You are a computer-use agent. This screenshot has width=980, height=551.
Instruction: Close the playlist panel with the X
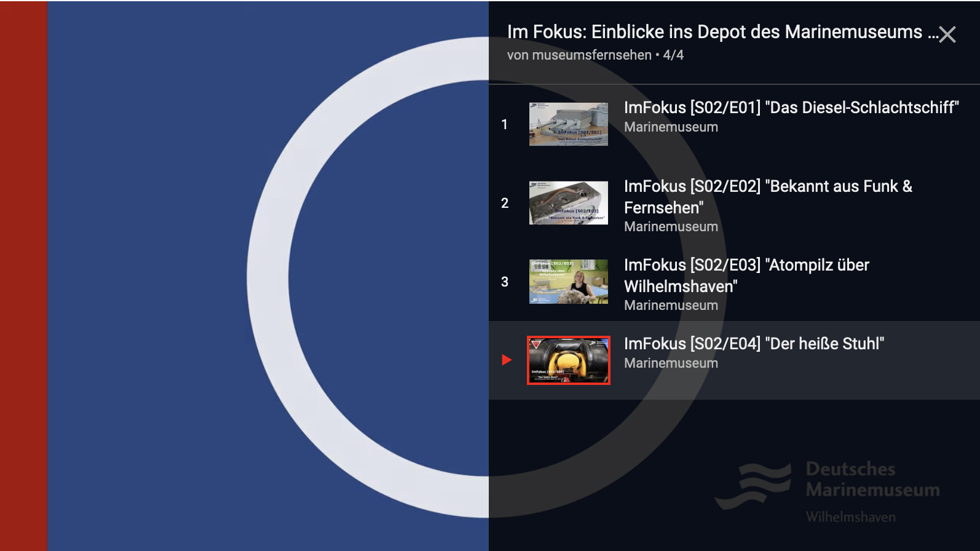[x=947, y=34]
